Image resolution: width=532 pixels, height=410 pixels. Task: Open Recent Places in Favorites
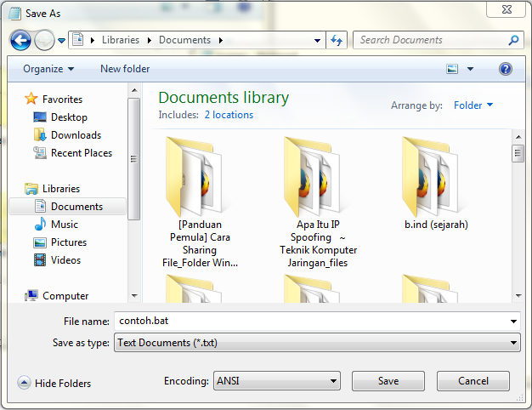(82, 153)
